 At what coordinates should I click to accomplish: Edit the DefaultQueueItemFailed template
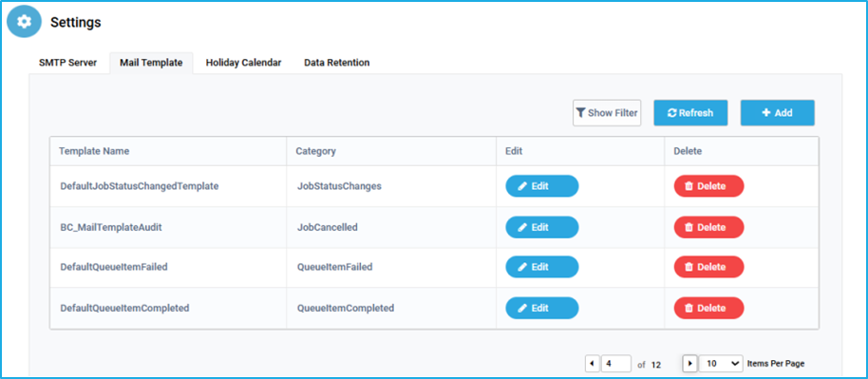pos(542,267)
